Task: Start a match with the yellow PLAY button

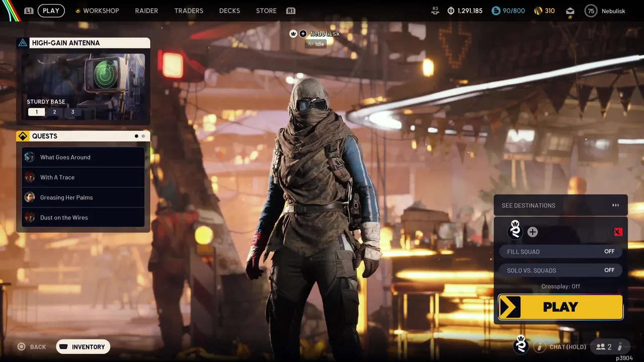Action: (x=560, y=307)
